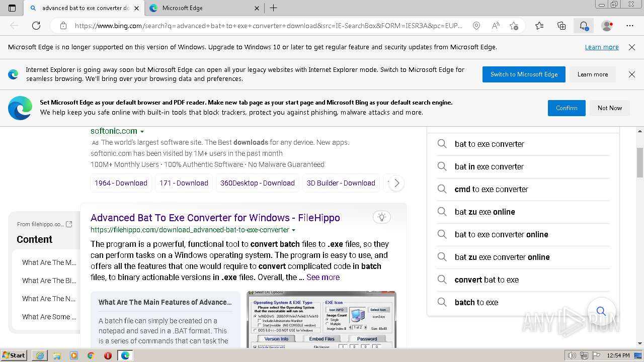This screenshot has width=644, height=362.
Task: Select 'What Are Some...' content item
Action: (49, 317)
